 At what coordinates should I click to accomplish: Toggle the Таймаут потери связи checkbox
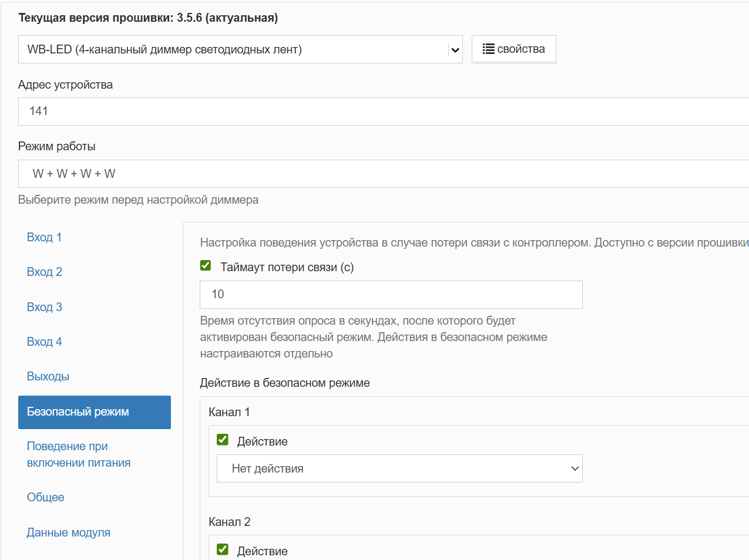pos(206,265)
